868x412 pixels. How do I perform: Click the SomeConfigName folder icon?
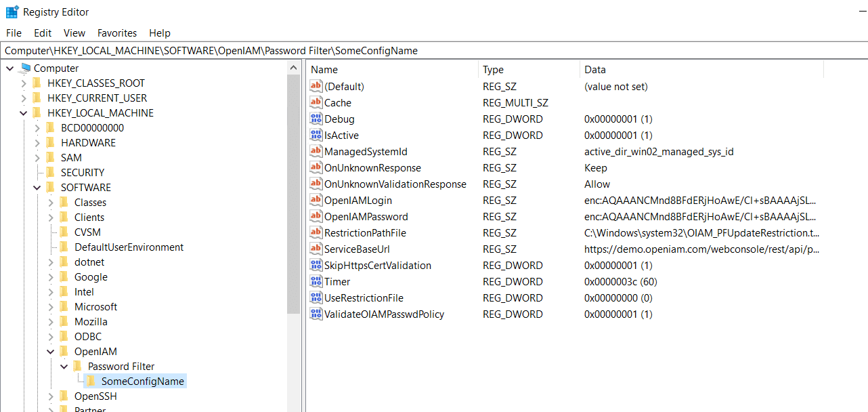pos(91,382)
